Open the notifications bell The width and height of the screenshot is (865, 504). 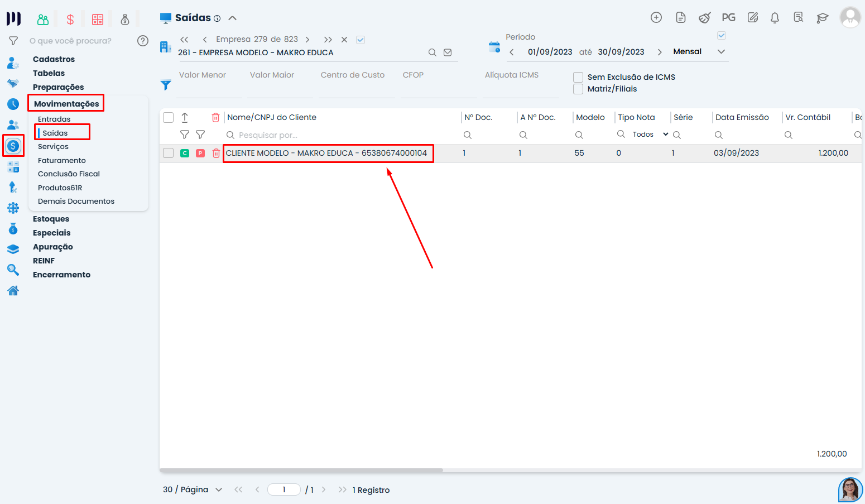(x=775, y=17)
